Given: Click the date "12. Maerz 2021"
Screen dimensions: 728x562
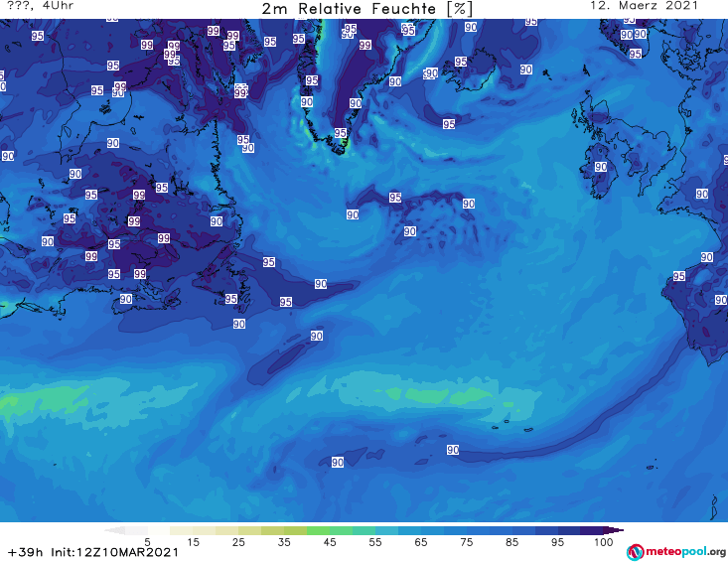Looking at the screenshot, I should coord(644,6).
